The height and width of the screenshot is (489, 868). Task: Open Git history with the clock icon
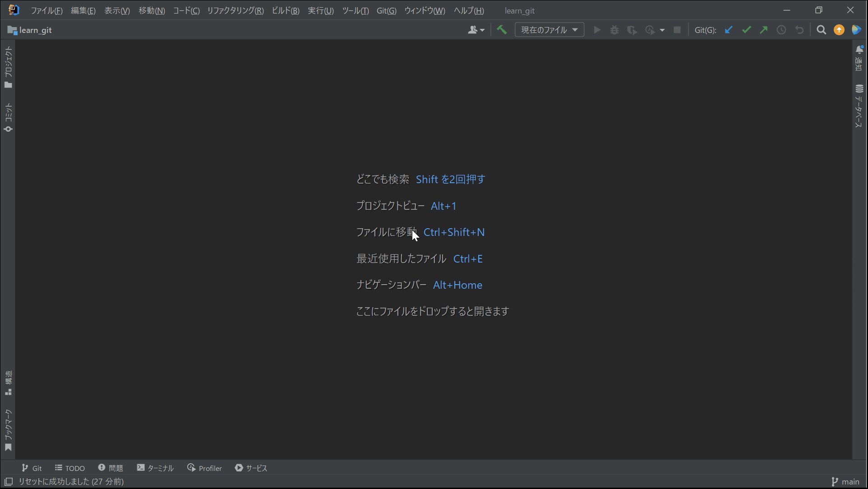point(781,30)
